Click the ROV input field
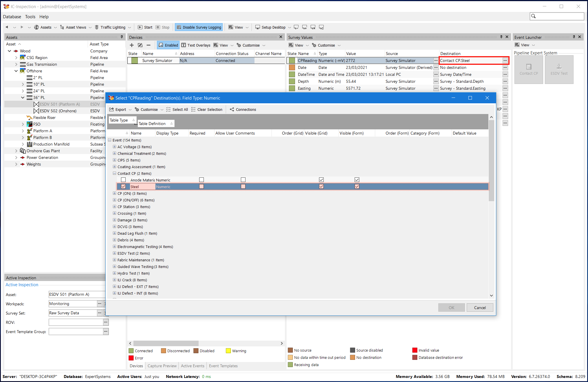588x382 pixels. tap(76, 322)
